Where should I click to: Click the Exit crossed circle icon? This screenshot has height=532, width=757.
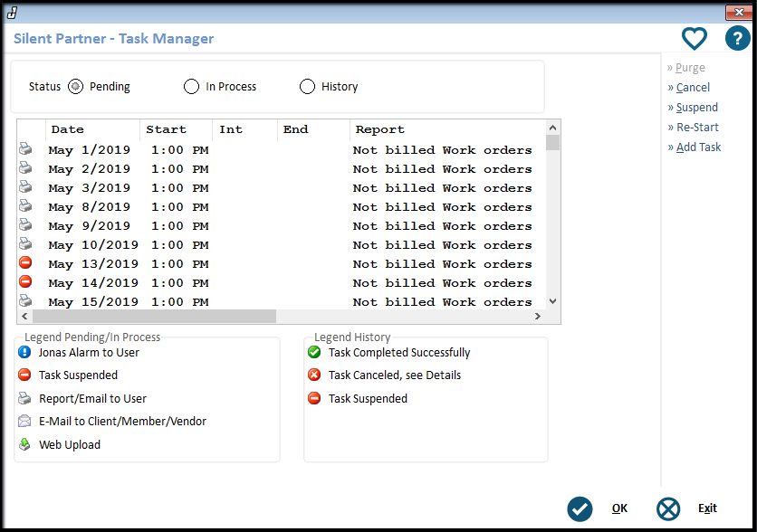(x=668, y=508)
